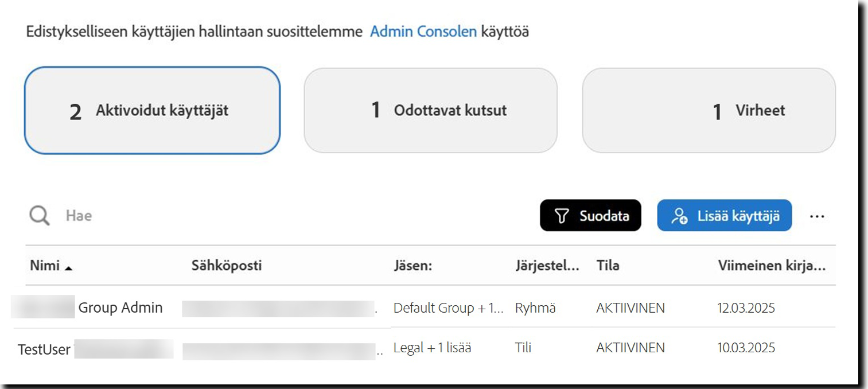Show the Virheet tab
Image resolution: width=868 pixels, height=389 pixels.
pyautogui.click(x=709, y=111)
